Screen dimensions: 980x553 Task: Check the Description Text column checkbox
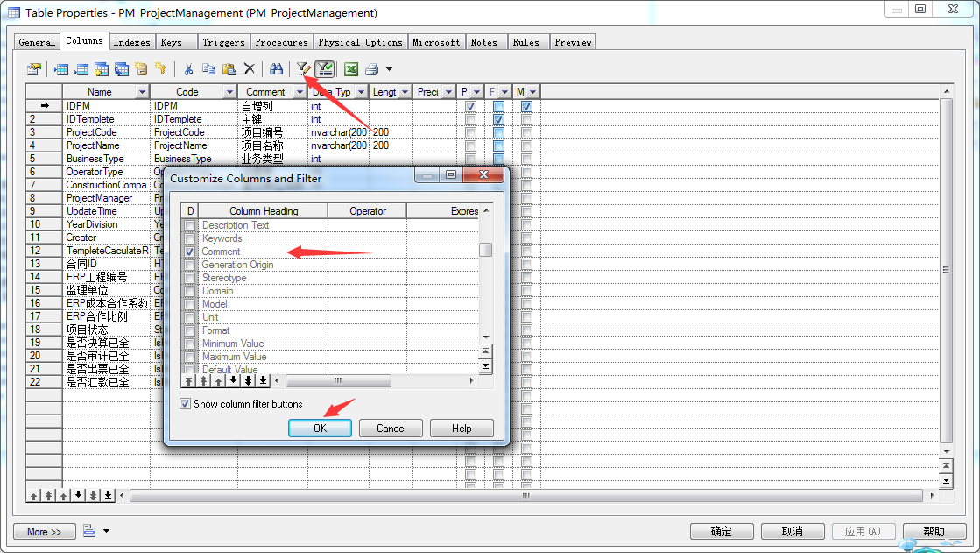click(189, 225)
